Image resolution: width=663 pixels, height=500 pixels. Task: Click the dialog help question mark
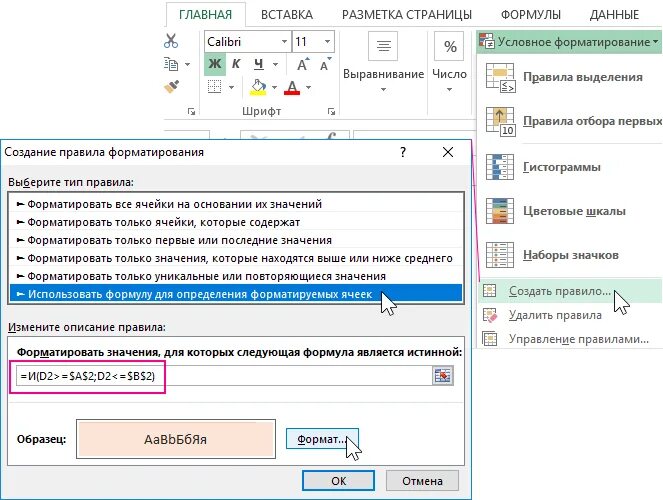pyautogui.click(x=403, y=152)
